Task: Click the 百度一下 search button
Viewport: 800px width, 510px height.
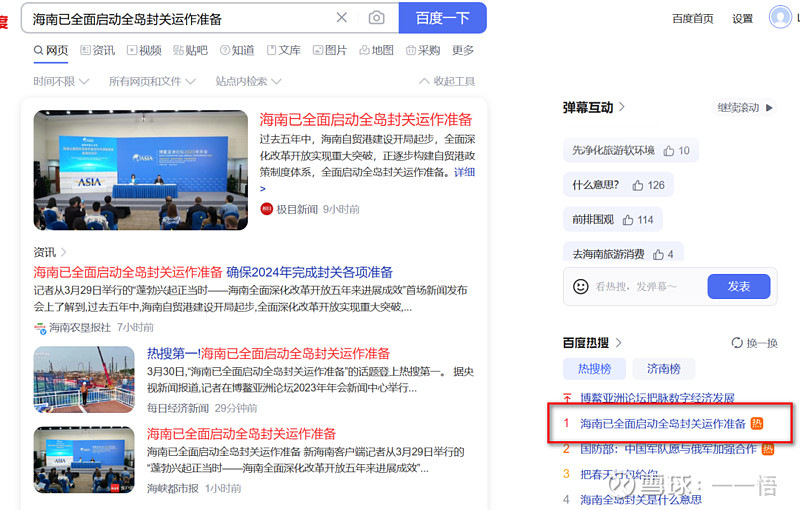Action: [442, 18]
